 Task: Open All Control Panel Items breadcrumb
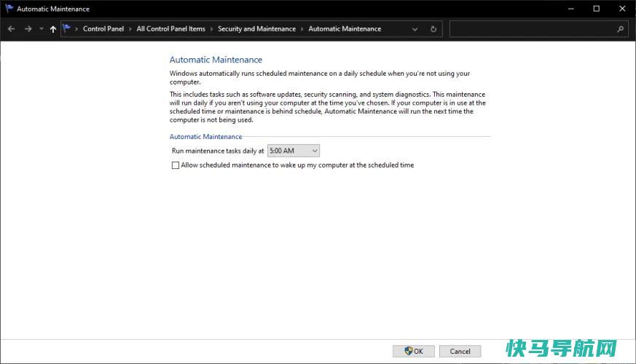pyautogui.click(x=170, y=29)
